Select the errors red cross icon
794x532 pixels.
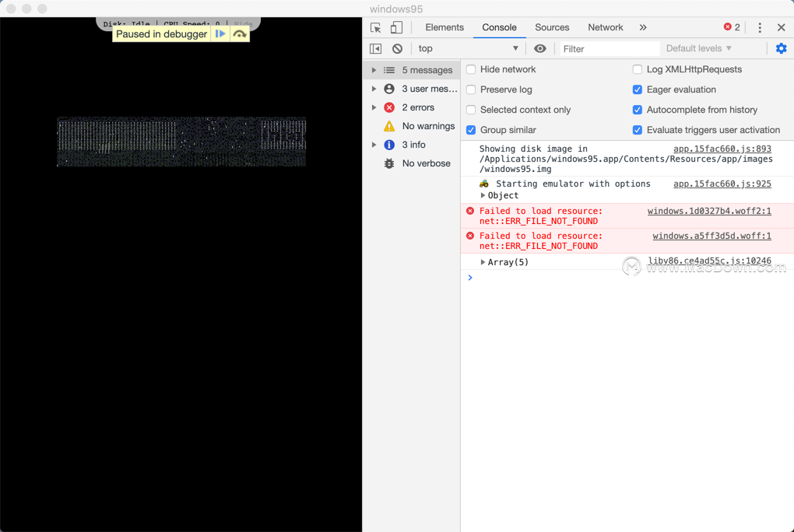tap(389, 107)
